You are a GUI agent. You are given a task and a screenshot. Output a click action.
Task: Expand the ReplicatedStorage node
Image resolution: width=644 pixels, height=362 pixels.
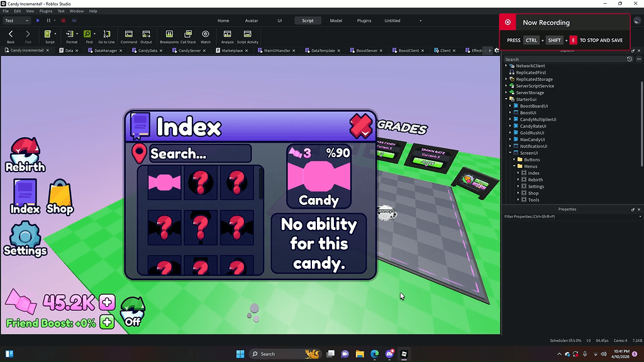tap(506, 79)
